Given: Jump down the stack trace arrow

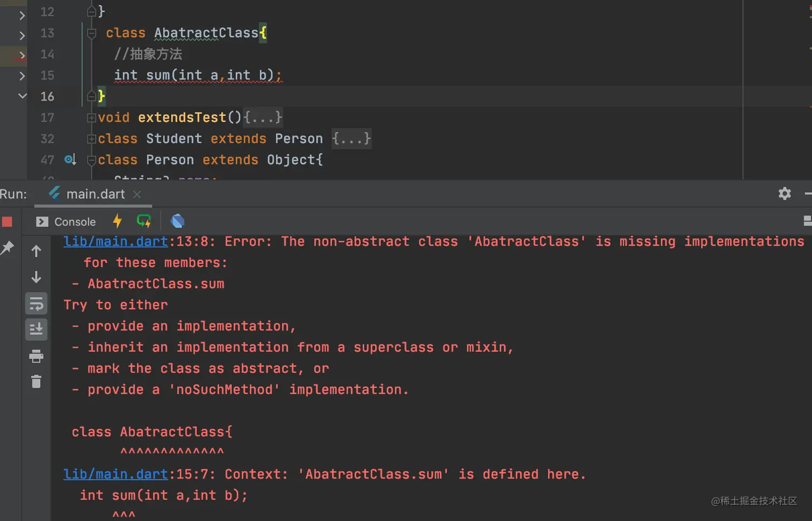Looking at the screenshot, I should (36, 277).
